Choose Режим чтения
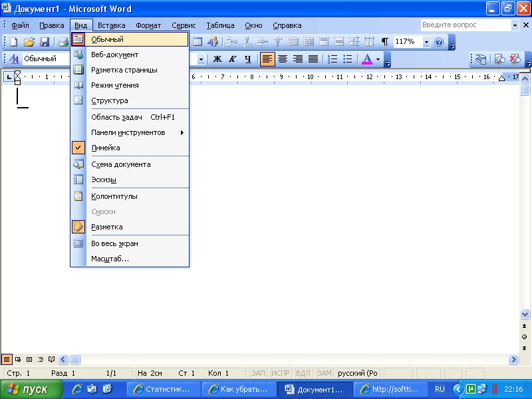The image size is (532, 399). click(130, 85)
